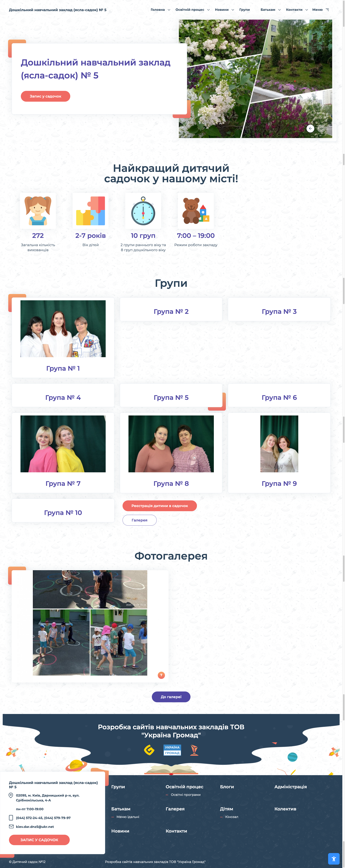Open the photo gallery collage thumbnail
345x868 pixels.
click(90, 623)
